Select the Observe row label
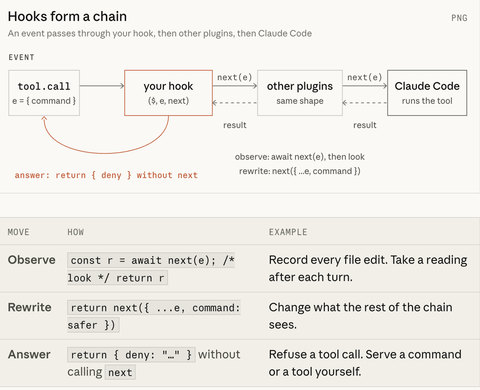Screen dimensions: 480x390 click(x=31, y=260)
